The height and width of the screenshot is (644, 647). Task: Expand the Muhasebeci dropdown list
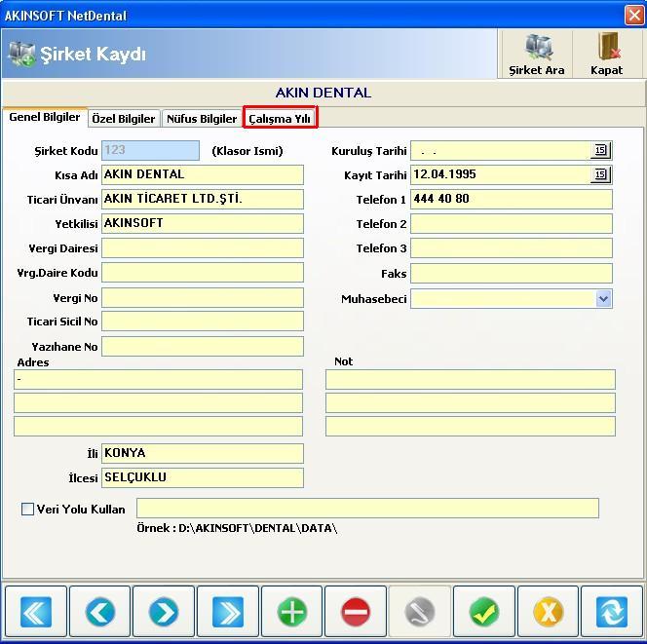click(x=604, y=299)
